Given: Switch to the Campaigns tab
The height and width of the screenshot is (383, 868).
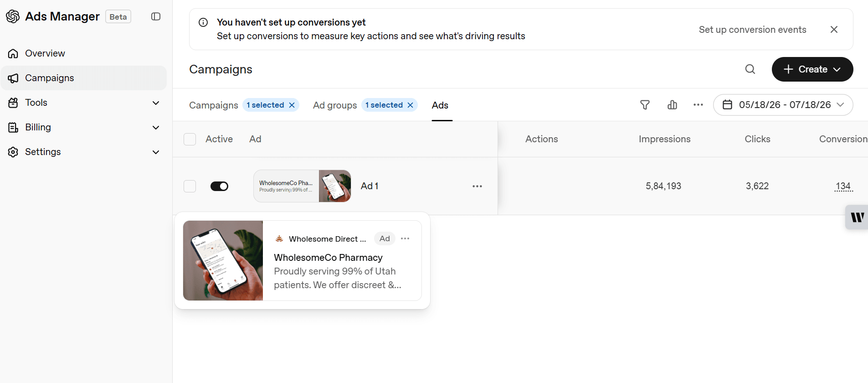Looking at the screenshot, I should [x=213, y=105].
